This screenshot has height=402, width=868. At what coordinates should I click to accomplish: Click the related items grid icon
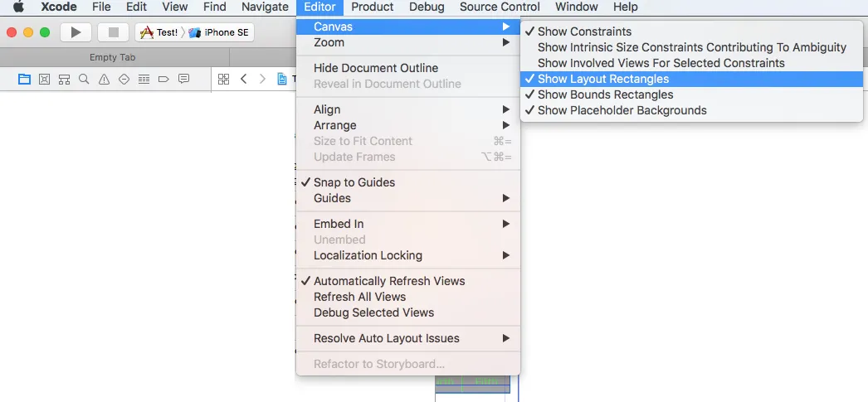[x=224, y=79]
